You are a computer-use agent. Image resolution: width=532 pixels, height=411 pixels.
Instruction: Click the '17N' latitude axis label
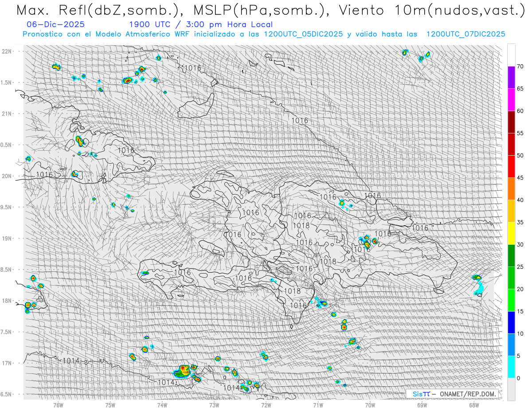(8, 363)
